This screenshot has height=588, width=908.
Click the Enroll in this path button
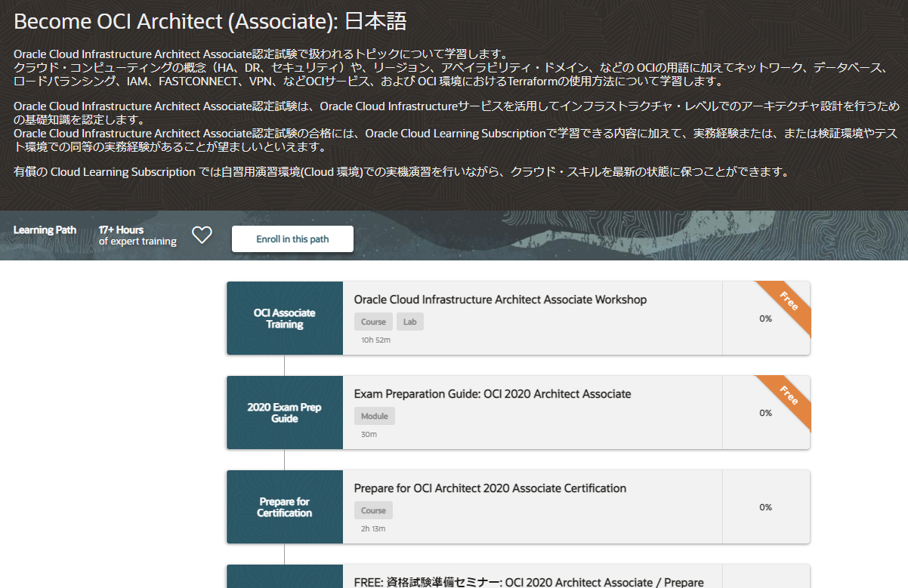click(292, 239)
